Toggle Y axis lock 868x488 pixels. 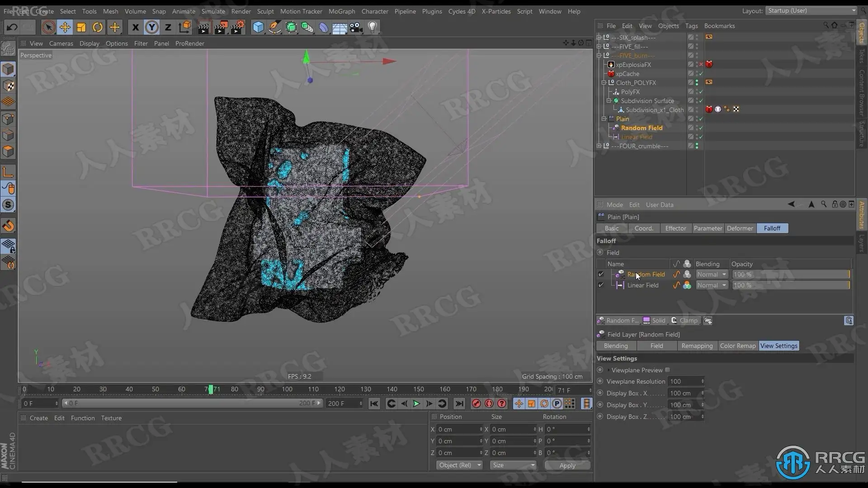(152, 27)
